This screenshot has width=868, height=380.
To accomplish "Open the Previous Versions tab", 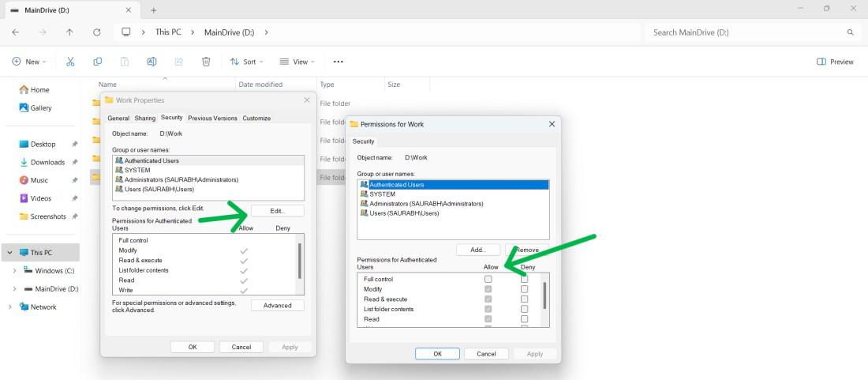I will pos(212,118).
